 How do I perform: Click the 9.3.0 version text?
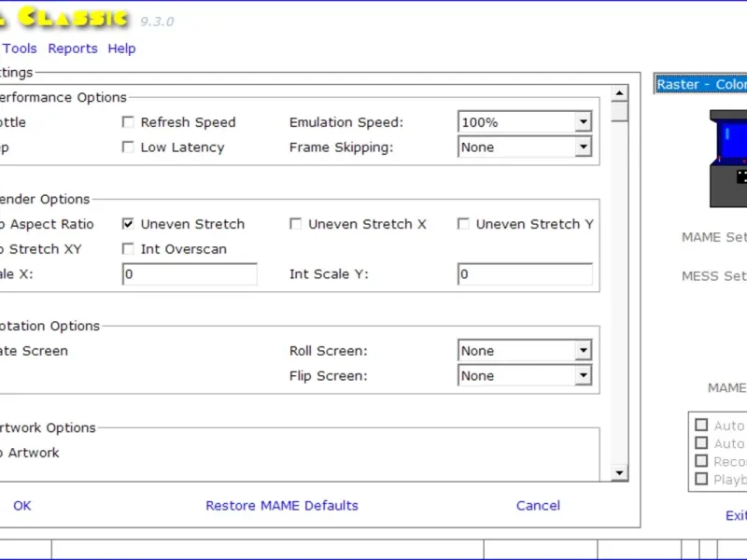157,21
